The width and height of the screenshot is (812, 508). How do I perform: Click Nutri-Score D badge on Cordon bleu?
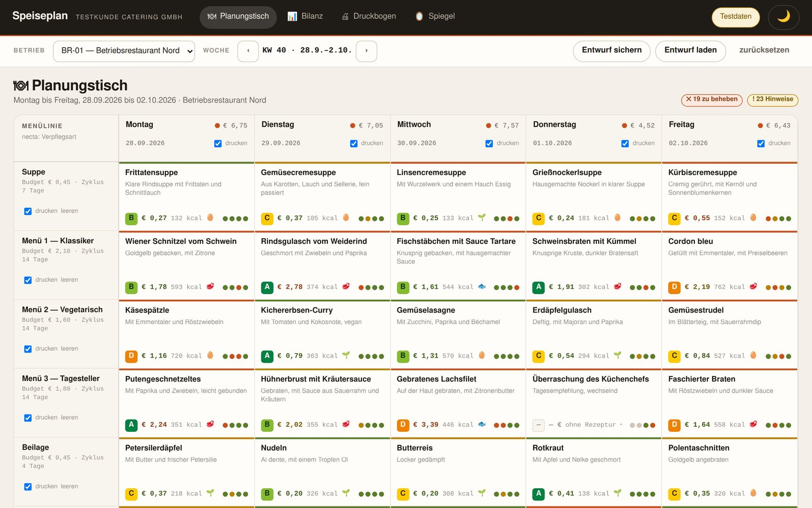tap(674, 287)
